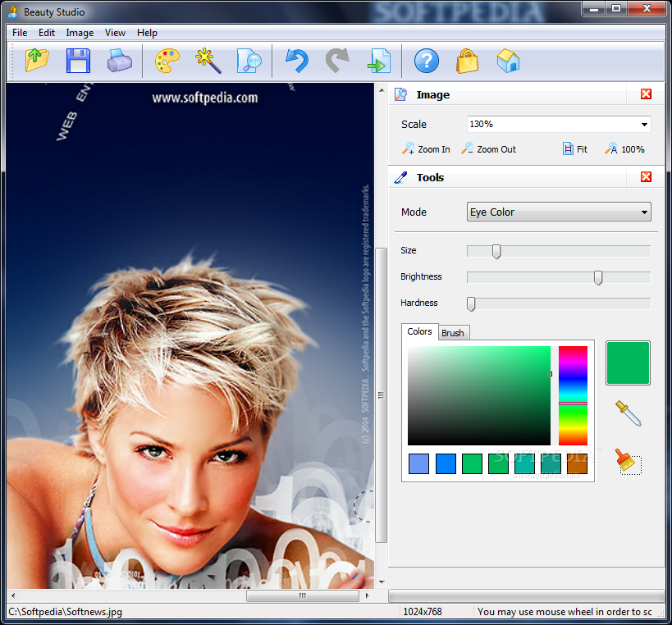Pick a color with the eyedropper tool
This screenshot has height=625, width=672.
pyautogui.click(x=629, y=413)
